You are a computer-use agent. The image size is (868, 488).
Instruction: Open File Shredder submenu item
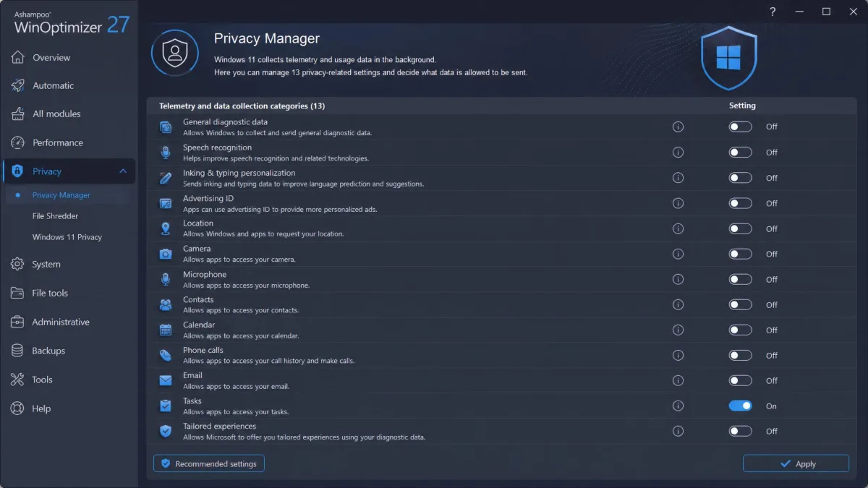pyautogui.click(x=55, y=216)
